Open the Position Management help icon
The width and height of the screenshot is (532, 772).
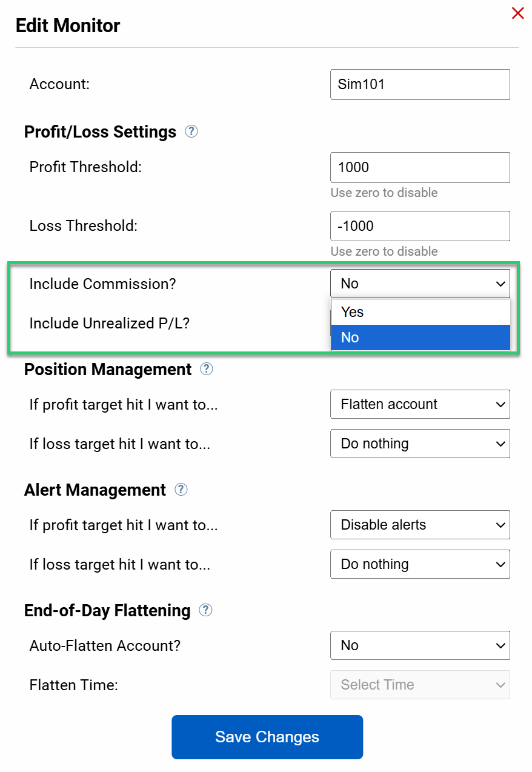pyautogui.click(x=205, y=368)
